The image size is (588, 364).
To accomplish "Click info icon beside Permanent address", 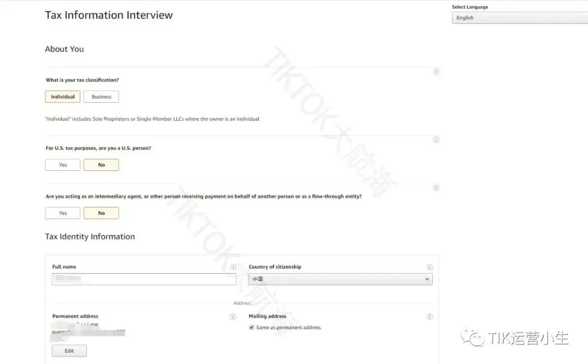I will 233,316.
